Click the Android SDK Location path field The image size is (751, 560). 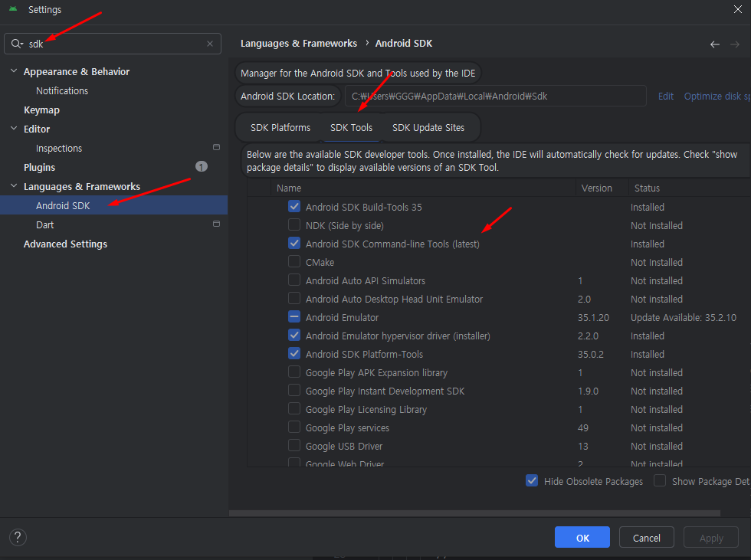point(495,97)
